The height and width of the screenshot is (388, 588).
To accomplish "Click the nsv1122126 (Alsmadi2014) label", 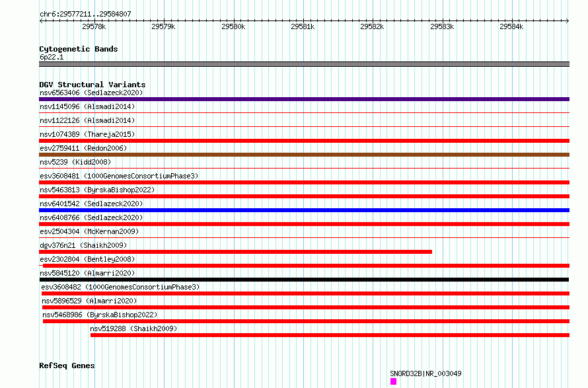I will click(x=87, y=120).
